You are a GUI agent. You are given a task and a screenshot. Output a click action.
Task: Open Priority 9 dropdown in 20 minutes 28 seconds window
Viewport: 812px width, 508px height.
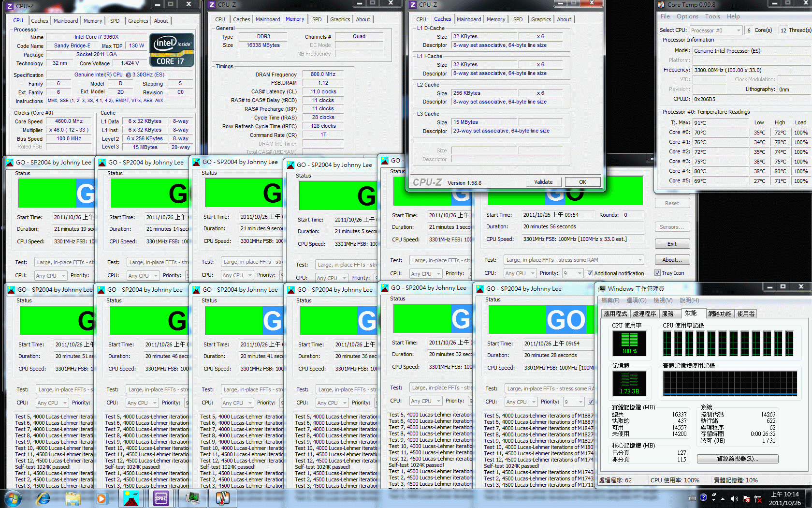[573, 402]
